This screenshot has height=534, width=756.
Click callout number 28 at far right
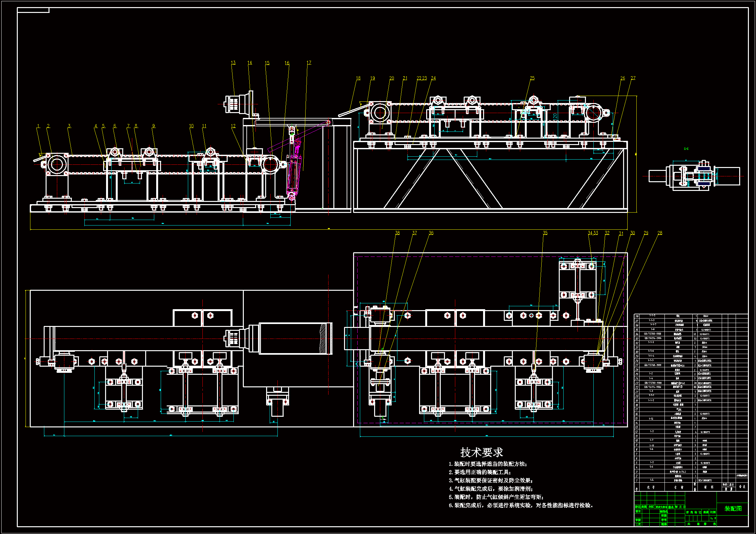[660, 233]
